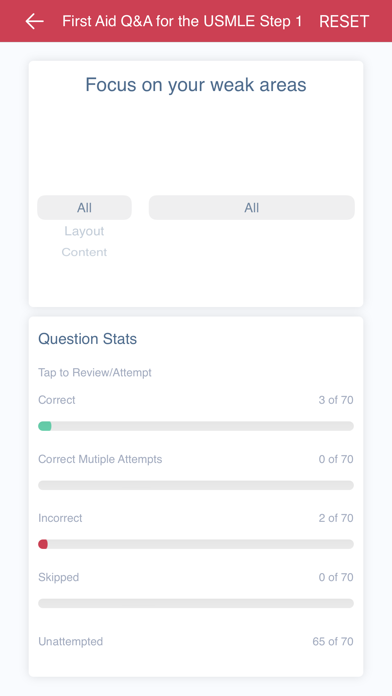The image size is (392, 696).
Task: Click the RESET button
Action: coord(344,21)
